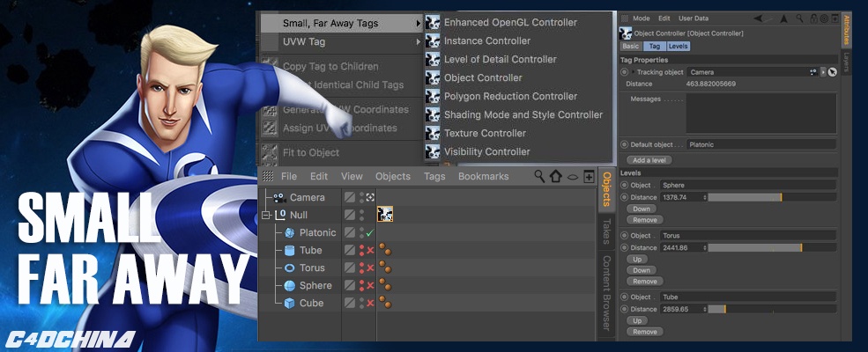Click the lock icon in Attributes manager
This screenshot has width=868, height=352.
tap(813, 18)
